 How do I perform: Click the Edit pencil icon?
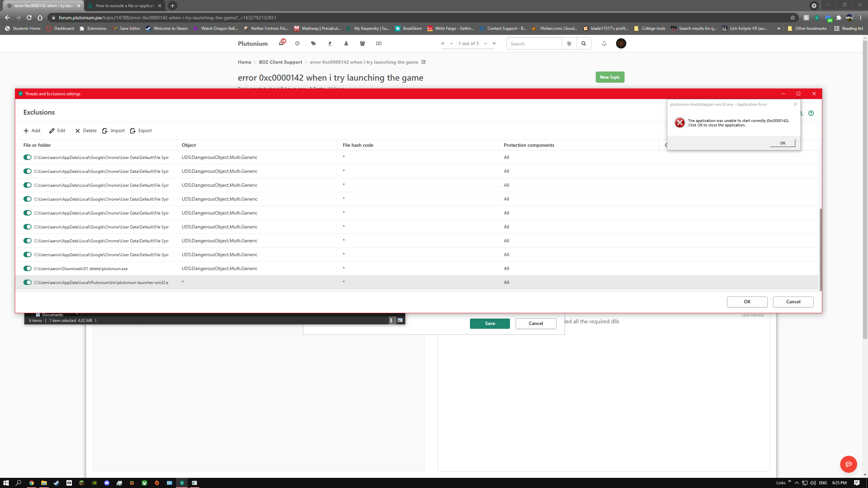tap(52, 131)
